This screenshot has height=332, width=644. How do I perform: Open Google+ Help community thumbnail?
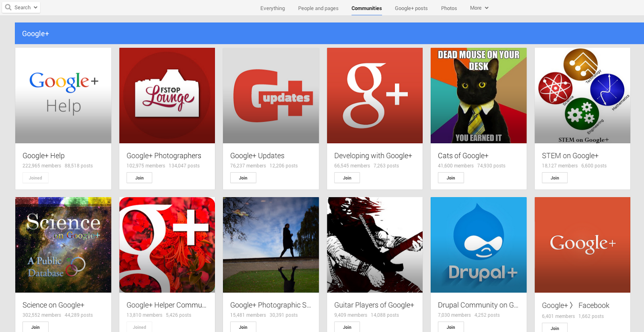point(63,95)
